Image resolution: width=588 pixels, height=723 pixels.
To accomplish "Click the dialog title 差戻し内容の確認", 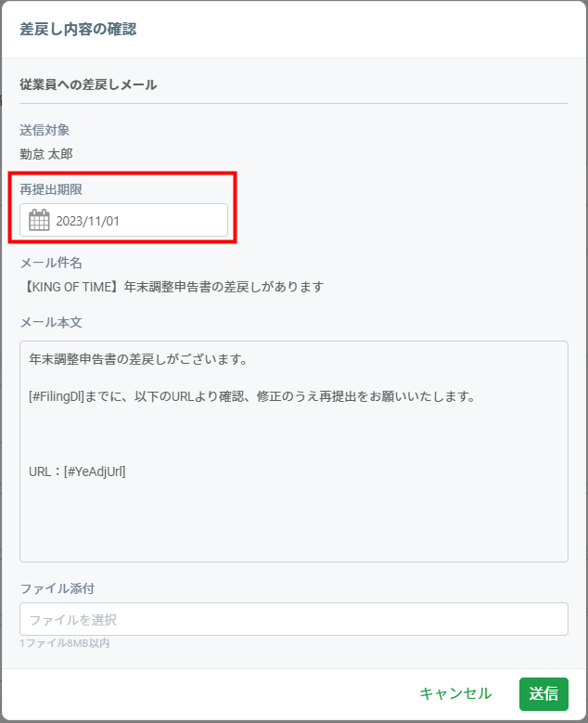I will pyautogui.click(x=78, y=29).
